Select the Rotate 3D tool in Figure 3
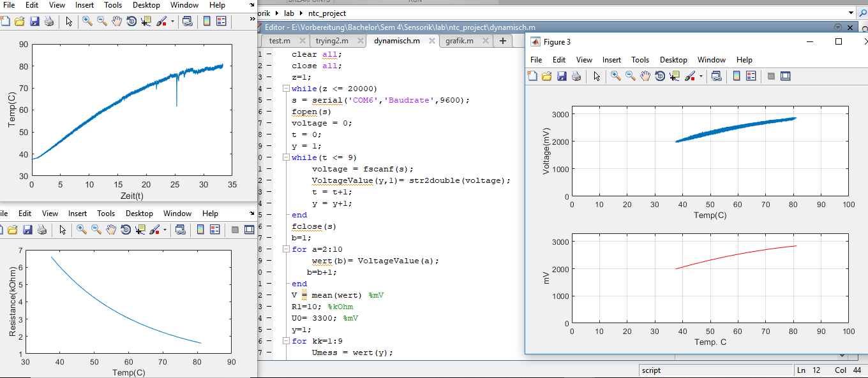The image size is (868, 378). [x=660, y=76]
